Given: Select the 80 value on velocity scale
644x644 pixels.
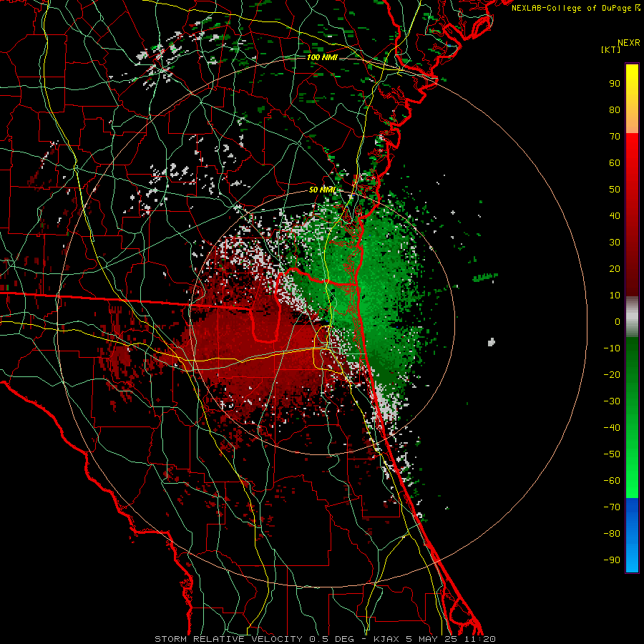Looking at the screenshot, I should pyautogui.click(x=615, y=109).
